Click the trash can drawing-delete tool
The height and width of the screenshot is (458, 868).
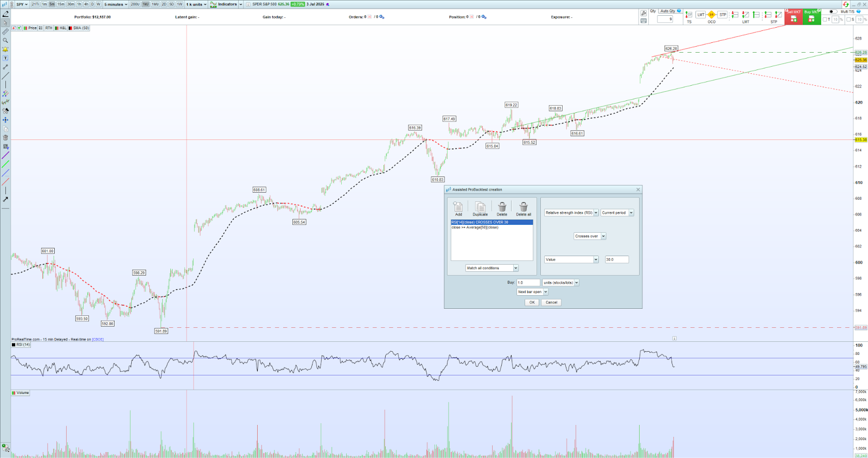point(5,138)
